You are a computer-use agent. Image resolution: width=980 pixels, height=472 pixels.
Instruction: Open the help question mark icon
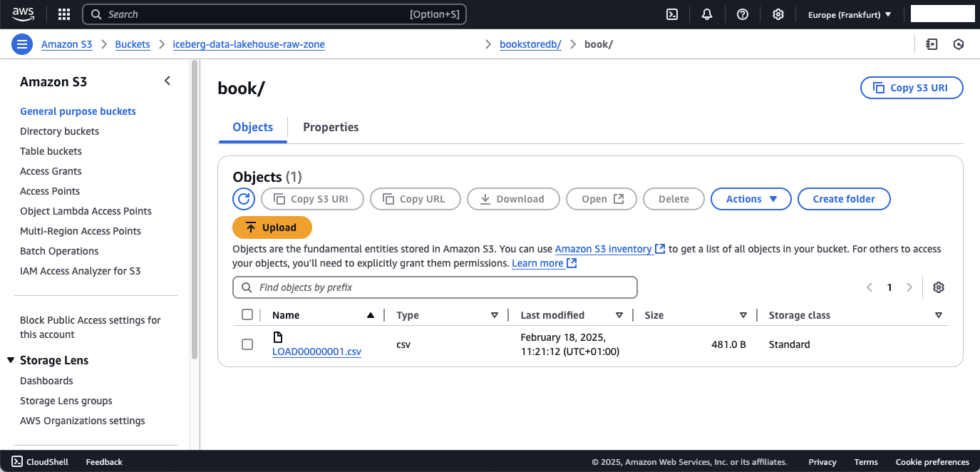click(x=743, y=14)
